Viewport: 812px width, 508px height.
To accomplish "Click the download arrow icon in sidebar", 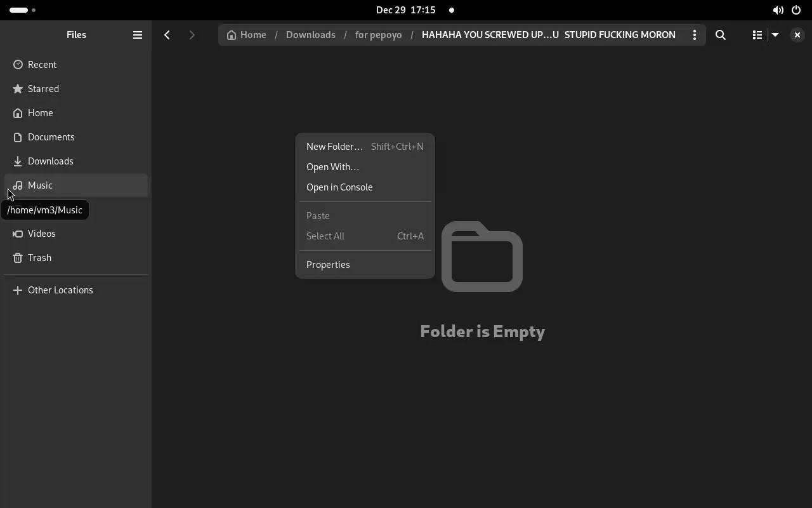I will coord(18,161).
